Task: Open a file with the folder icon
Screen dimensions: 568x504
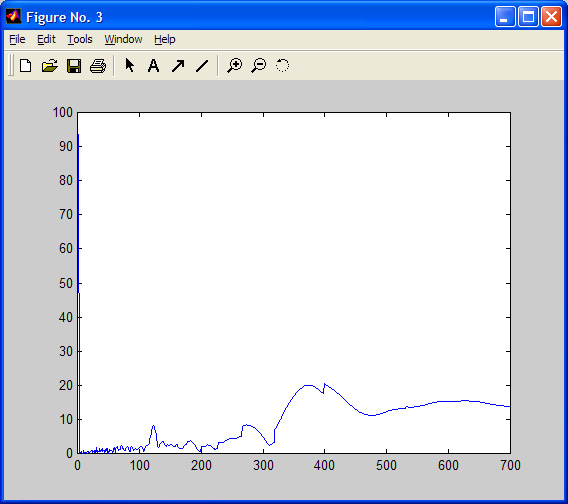Action: tap(50, 66)
